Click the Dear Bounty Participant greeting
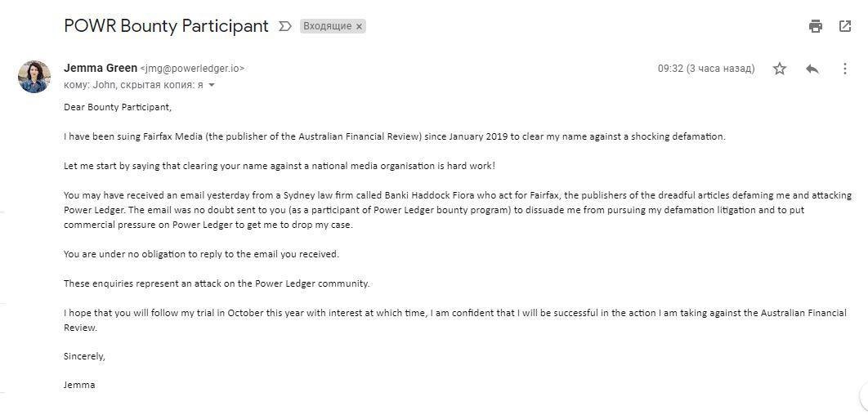The width and height of the screenshot is (868, 415). (x=118, y=107)
